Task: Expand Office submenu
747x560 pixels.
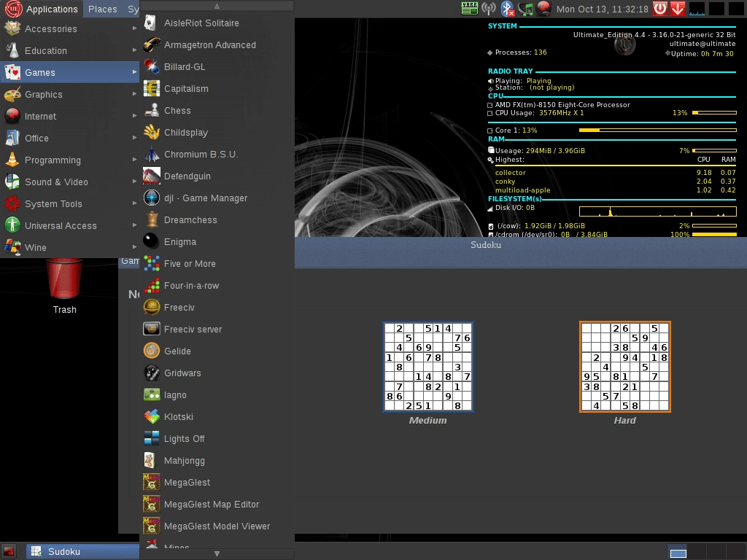Action: pyautogui.click(x=69, y=138)
